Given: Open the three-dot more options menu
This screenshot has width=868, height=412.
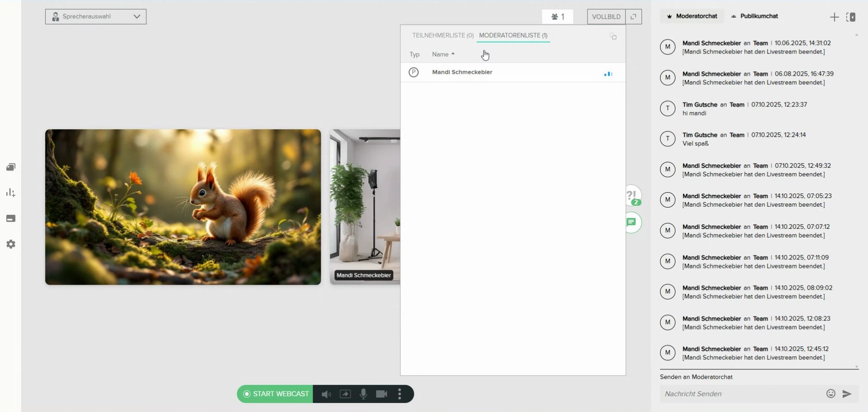Looking at the screenshot, I should pos(400,394).
